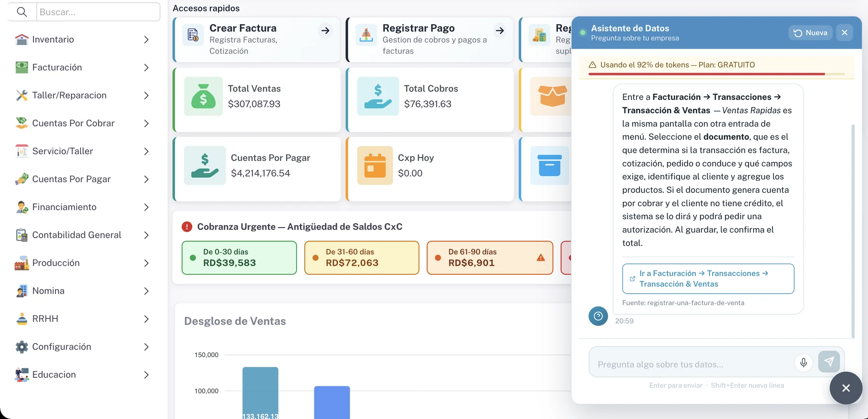Dismiss the floating round assistant button
This screenshot has height=419, width=868.
[x=846, y=388]
